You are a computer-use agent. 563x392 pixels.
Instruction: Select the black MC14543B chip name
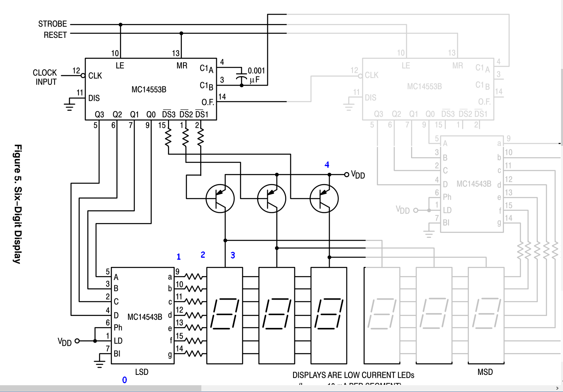pos(145,317)
